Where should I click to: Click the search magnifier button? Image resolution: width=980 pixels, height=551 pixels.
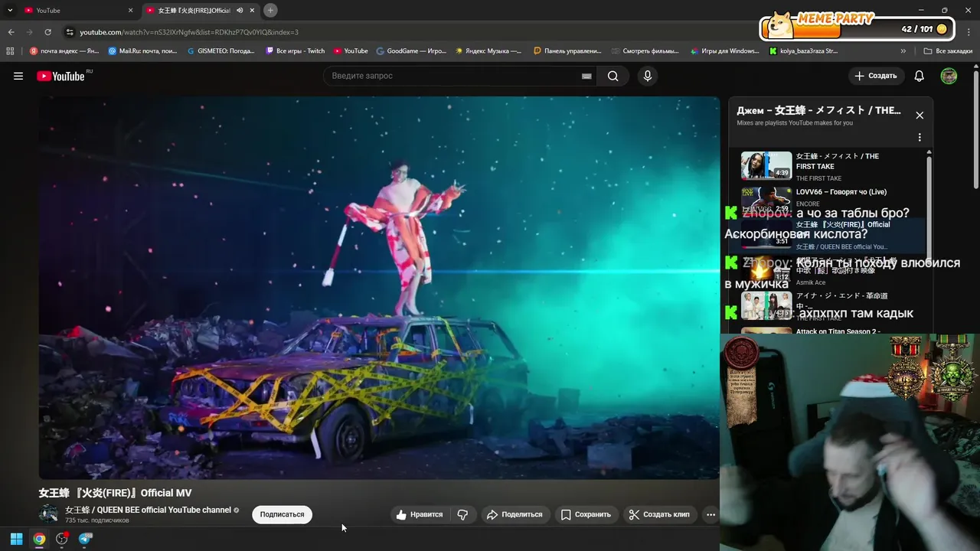tap(612, 76)
